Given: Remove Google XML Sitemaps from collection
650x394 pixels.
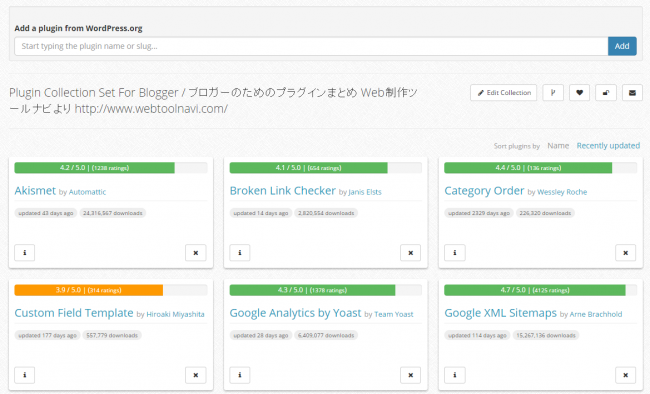Looking at the screenshot, I should point(626,375).
